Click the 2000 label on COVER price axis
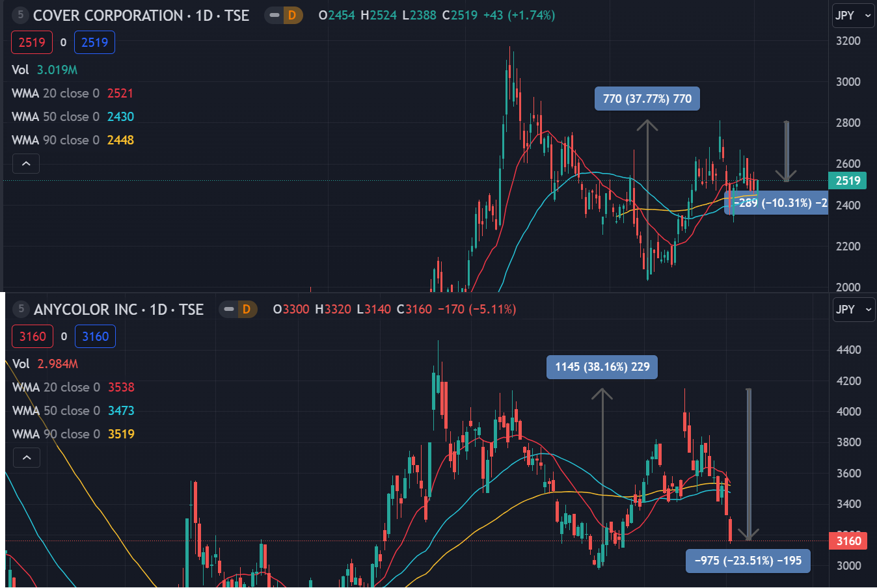This screenshot has height=588, width=877. pyautogui.click(x=848, y=287)
